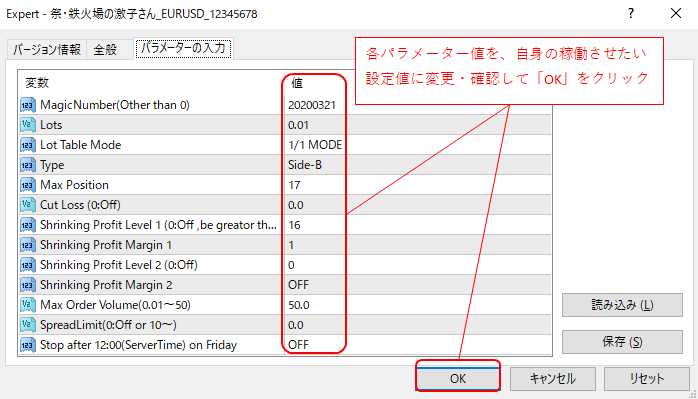Click the integer icon beside MagicNumber
698x399 pixels.
[x=28, y=105]
